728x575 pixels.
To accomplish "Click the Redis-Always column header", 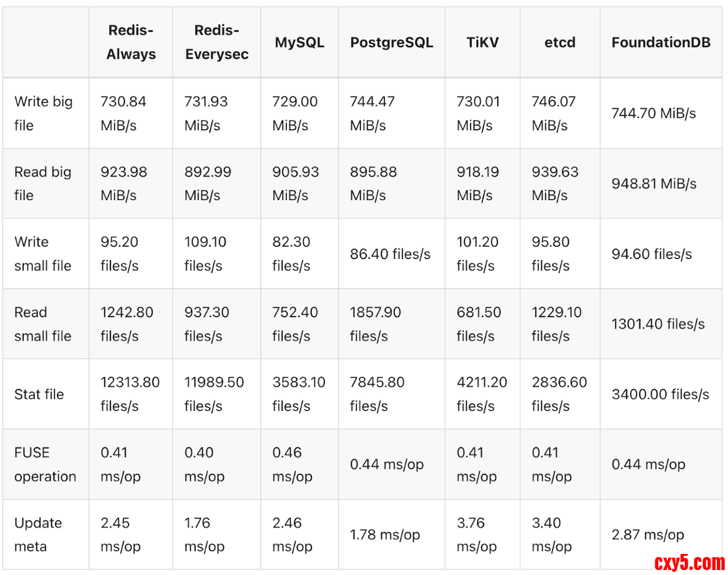I will 131,42.
